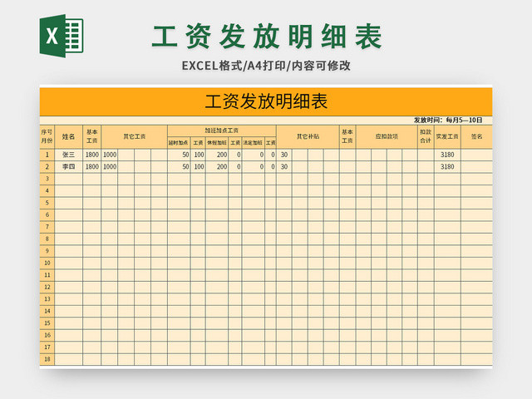The height and width of the screenshot is (399, 532).
Task: Select the 休假加班 sub-header
Action: coord(217,143)
